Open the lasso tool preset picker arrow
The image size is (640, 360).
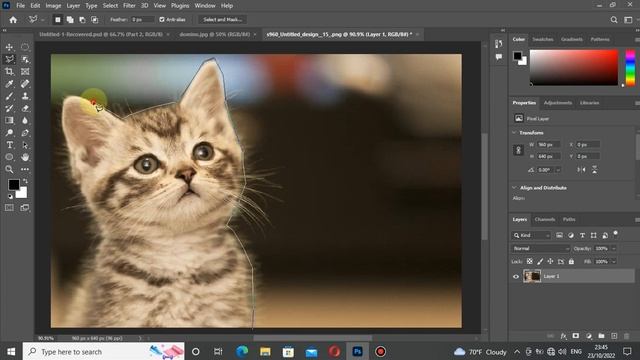point(42,20)
